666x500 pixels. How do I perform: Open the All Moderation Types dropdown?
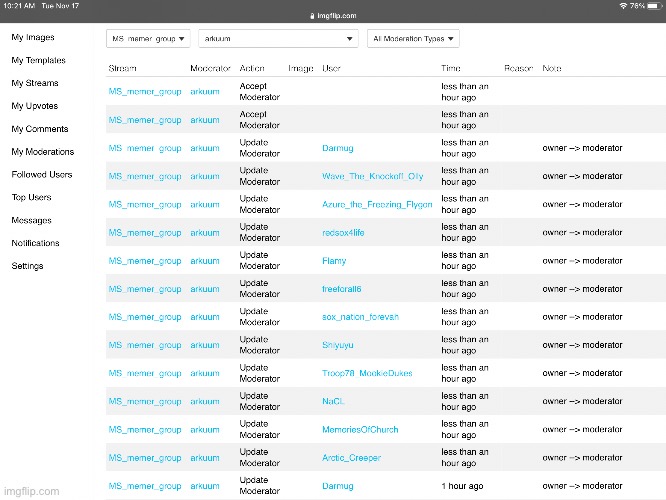coord(413,39)
